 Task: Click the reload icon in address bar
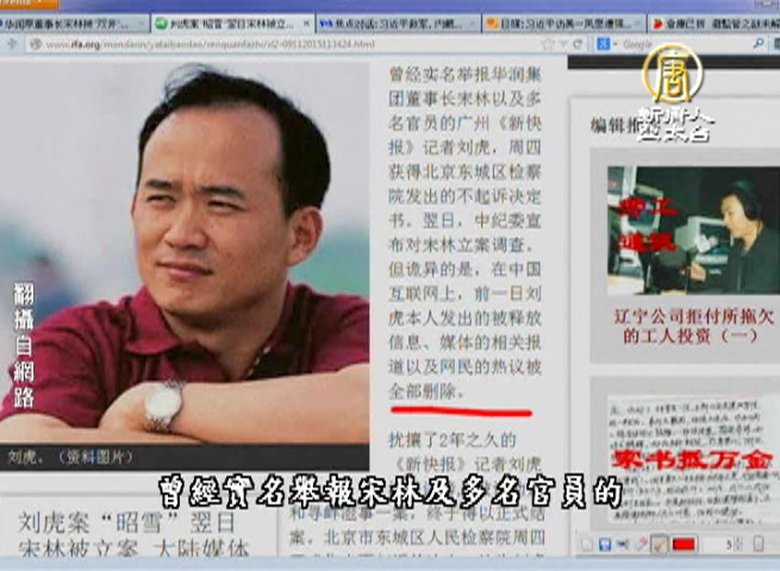pos(579,44)
